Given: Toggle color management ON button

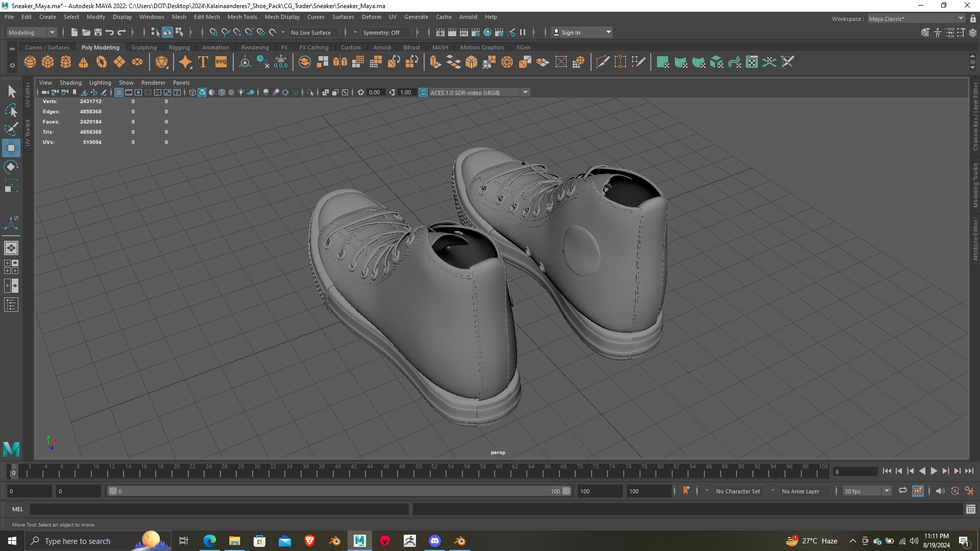Looking at the screenshot, I should (423, 92).
